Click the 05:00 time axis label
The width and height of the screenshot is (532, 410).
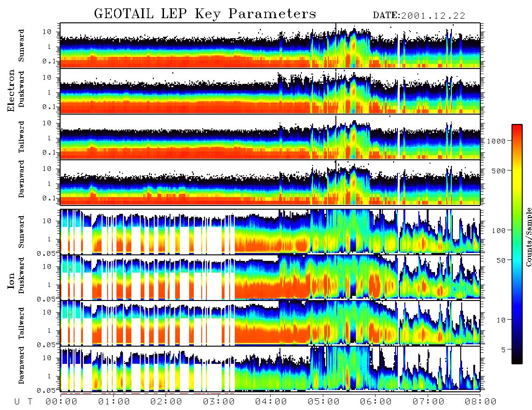click(x=324, y=402)
